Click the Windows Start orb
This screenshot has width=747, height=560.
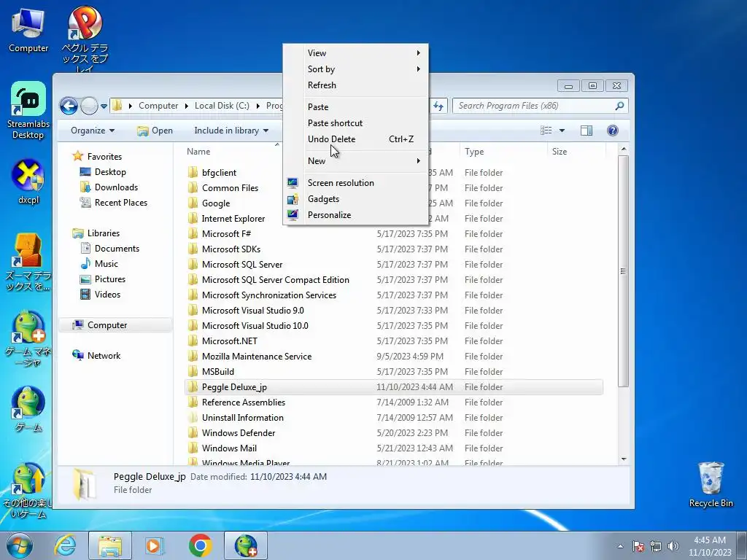tap(19, 545)
